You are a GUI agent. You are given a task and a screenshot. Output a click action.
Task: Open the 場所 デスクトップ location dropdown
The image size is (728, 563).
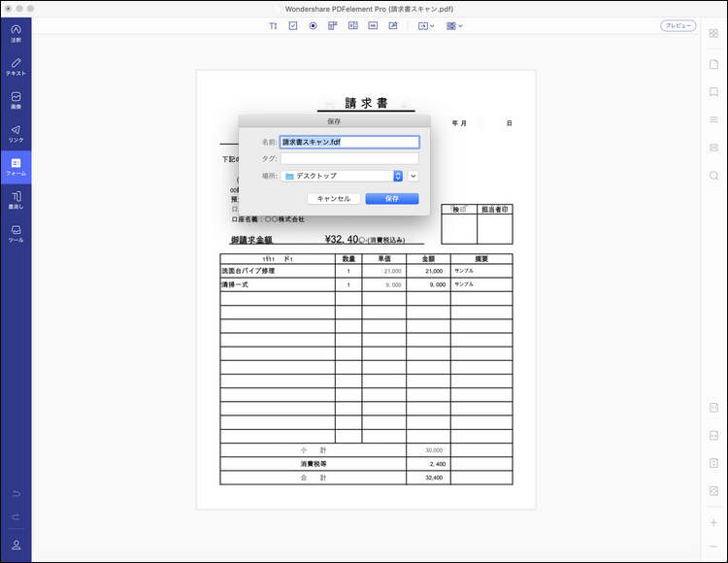coord(342,176)
